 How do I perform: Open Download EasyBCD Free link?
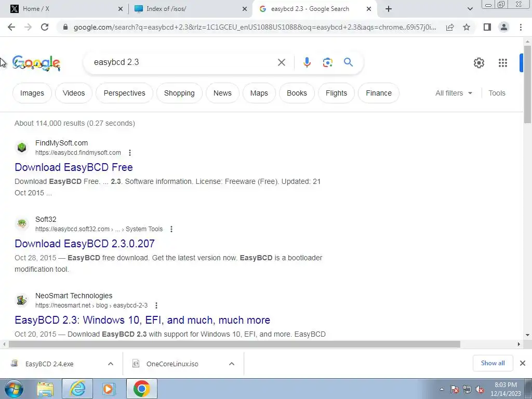74,167
